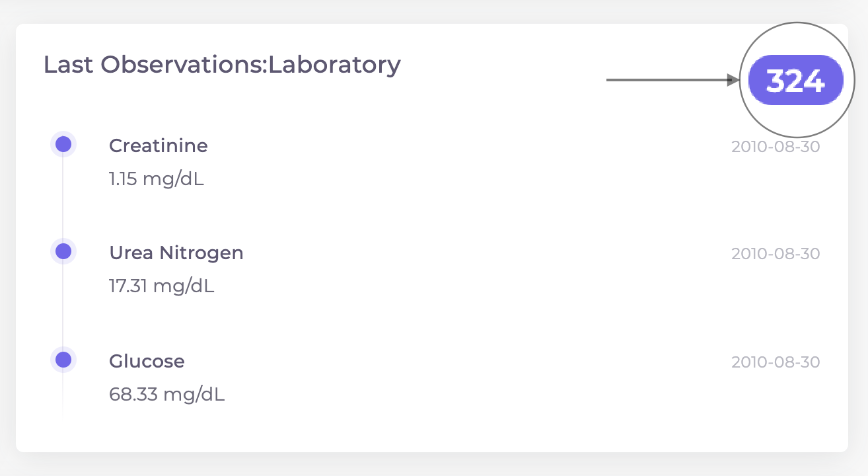This screenshot has height=476, width=868.
Task: Click the fading timeline line below Glucose dot
Action: [63, 395]
